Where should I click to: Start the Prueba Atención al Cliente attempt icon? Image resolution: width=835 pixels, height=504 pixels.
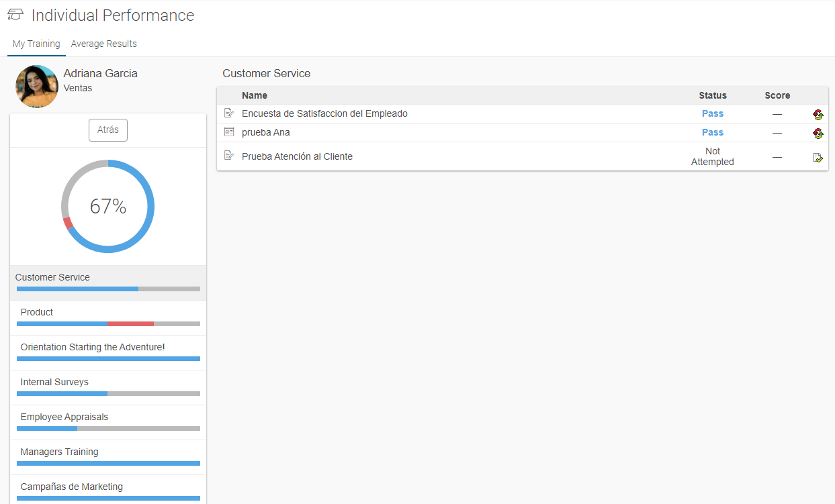click(818, 157)
